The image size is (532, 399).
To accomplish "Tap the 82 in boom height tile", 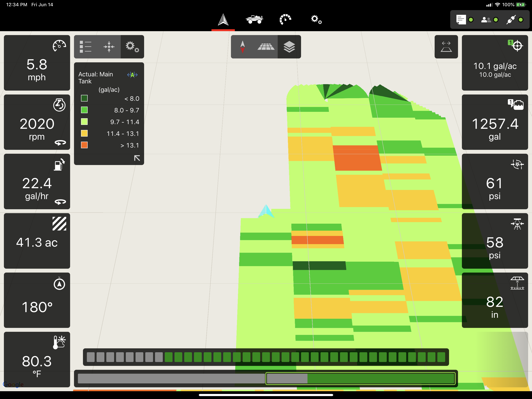I will coord(495,300).
